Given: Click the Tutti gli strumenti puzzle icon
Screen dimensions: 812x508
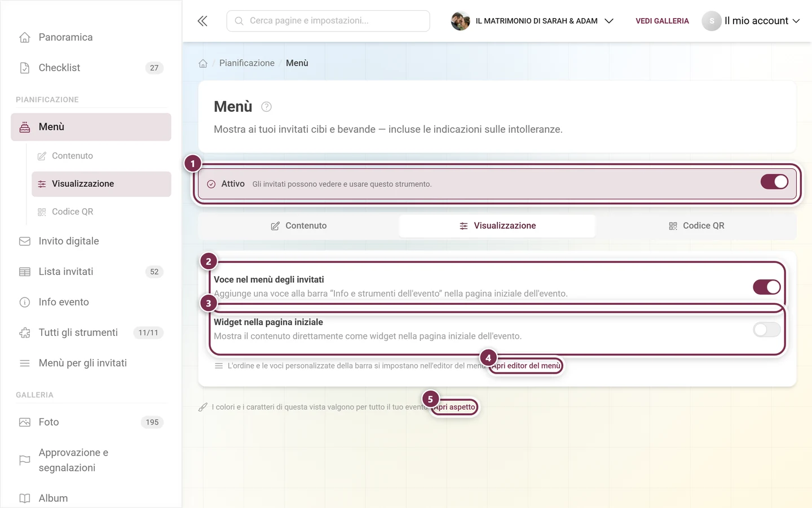Looking at the screenshot, I should pyautogui.click(x=25, y=332).
